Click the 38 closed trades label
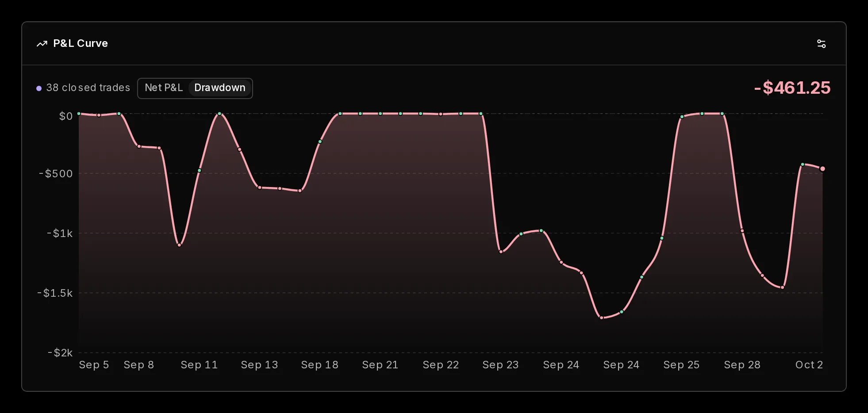Screen dimensions: 868x413 click(88, 88)
